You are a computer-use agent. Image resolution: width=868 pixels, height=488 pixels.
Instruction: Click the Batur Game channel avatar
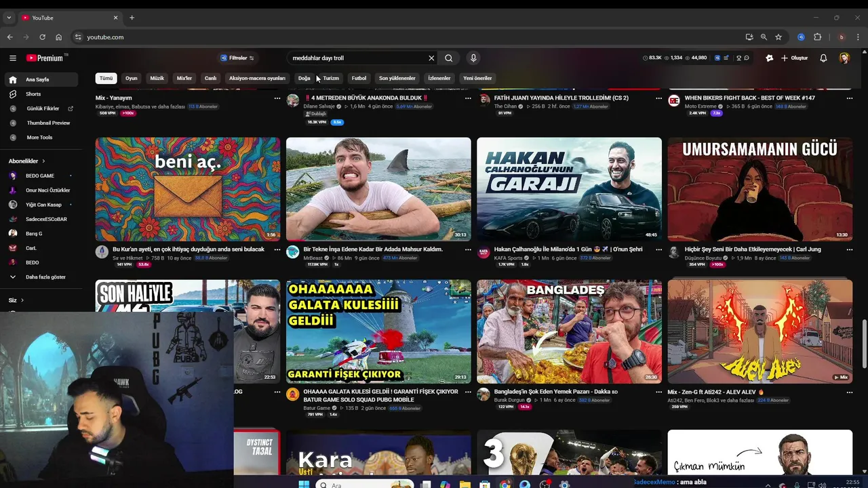coord(292,394)
